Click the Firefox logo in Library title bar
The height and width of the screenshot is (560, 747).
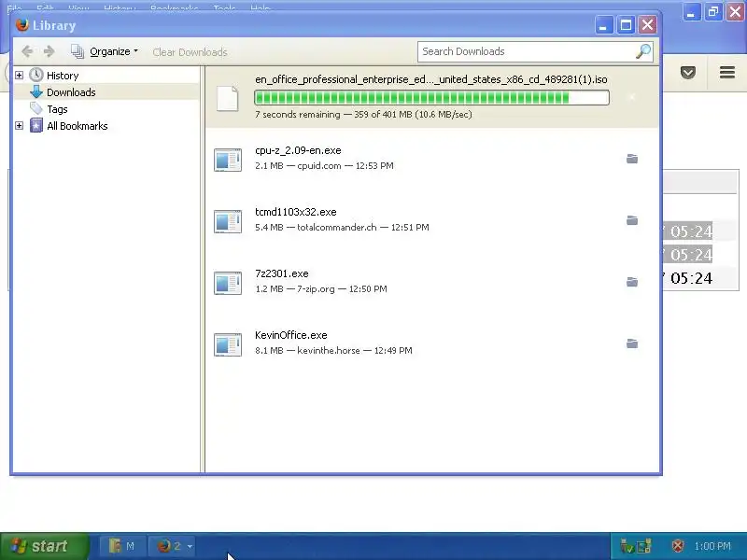pyautogui.click(x=21, y=25)
